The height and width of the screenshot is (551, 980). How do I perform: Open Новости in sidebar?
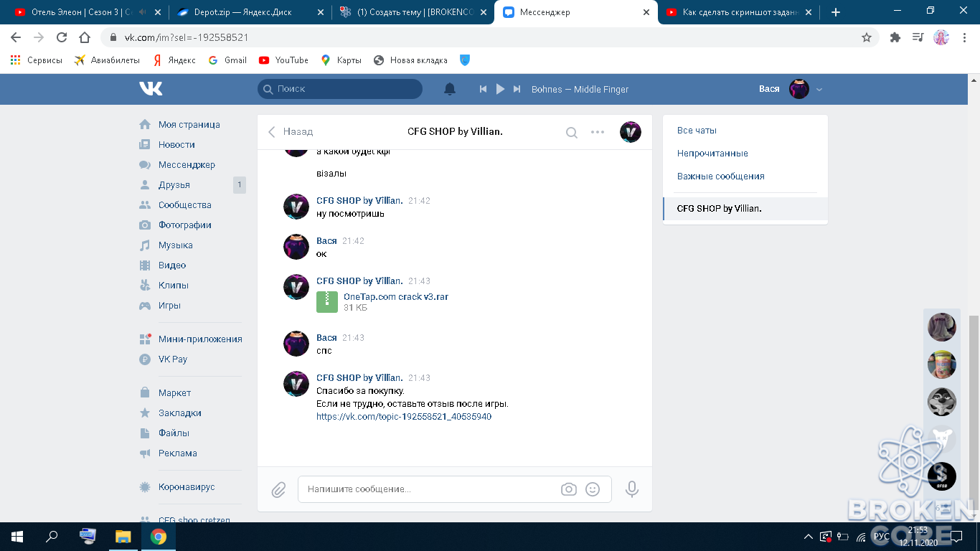176,145
